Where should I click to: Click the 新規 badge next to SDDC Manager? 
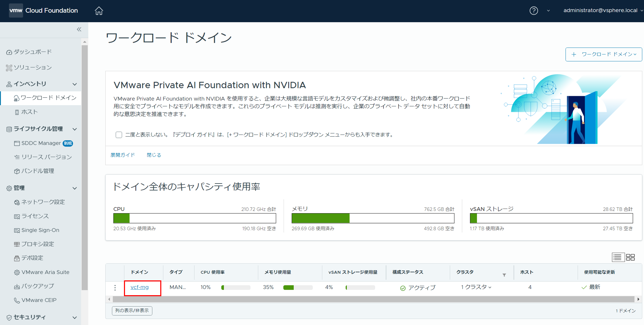68,143
